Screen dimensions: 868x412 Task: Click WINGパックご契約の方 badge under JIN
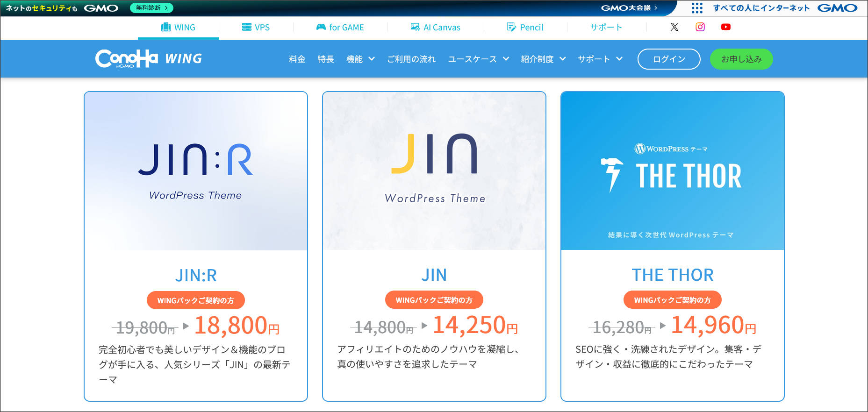point(434,300)
